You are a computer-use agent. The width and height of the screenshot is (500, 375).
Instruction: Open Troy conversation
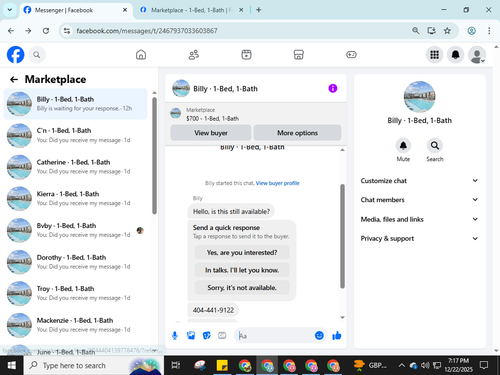click(x=75, y=293)
